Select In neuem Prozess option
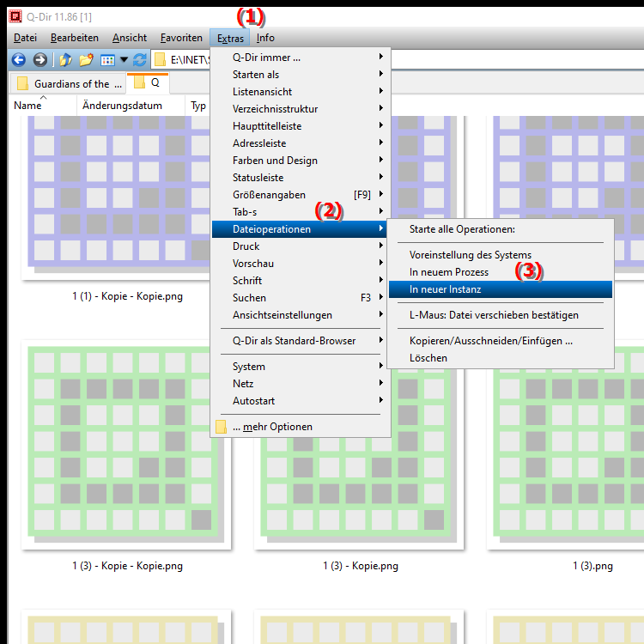 pos(501,272)
